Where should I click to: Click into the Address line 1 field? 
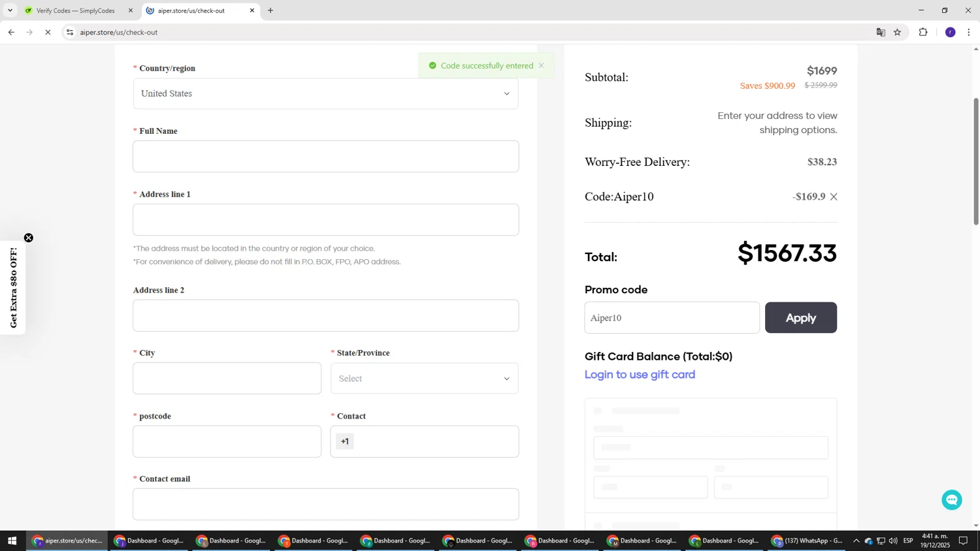tap(325, 219)
